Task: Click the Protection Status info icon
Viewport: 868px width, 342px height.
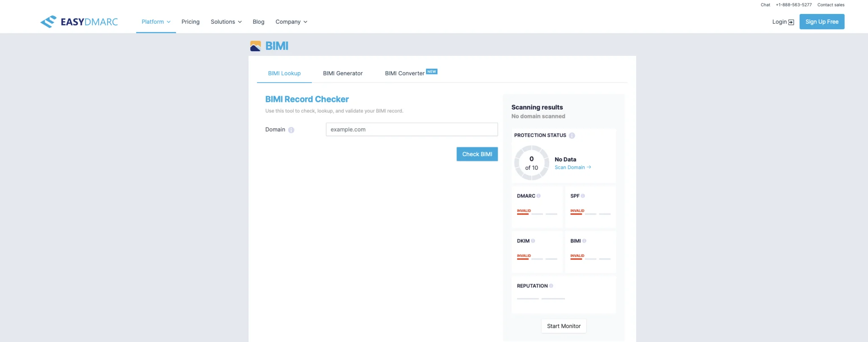Action: click(x=572, y=135)
